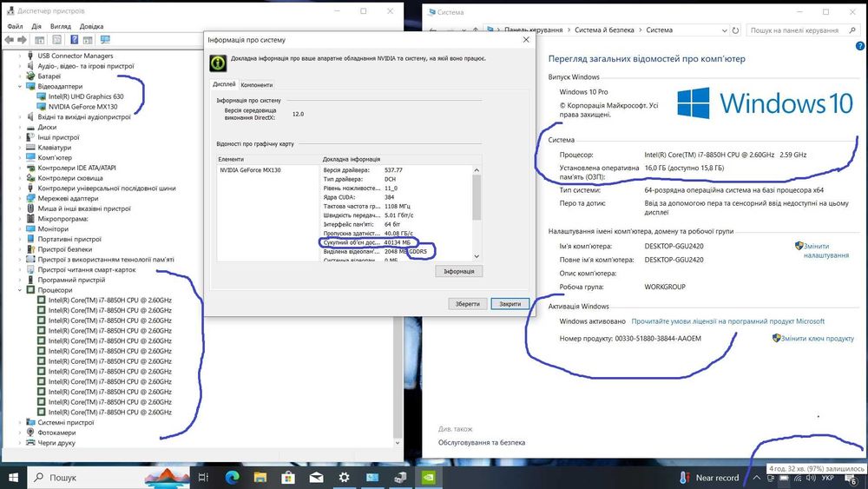Show hidden tray icons chevron
The image size is (868, 489).
756,478
